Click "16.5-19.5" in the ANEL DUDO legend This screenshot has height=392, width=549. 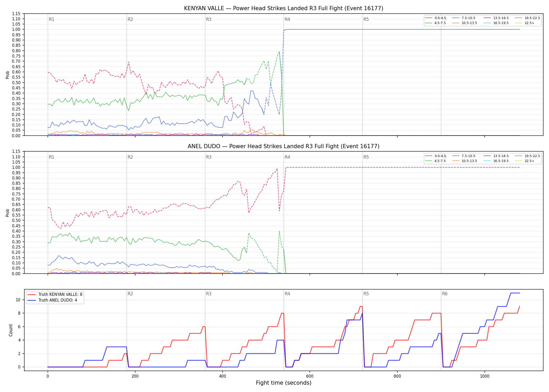501,161
